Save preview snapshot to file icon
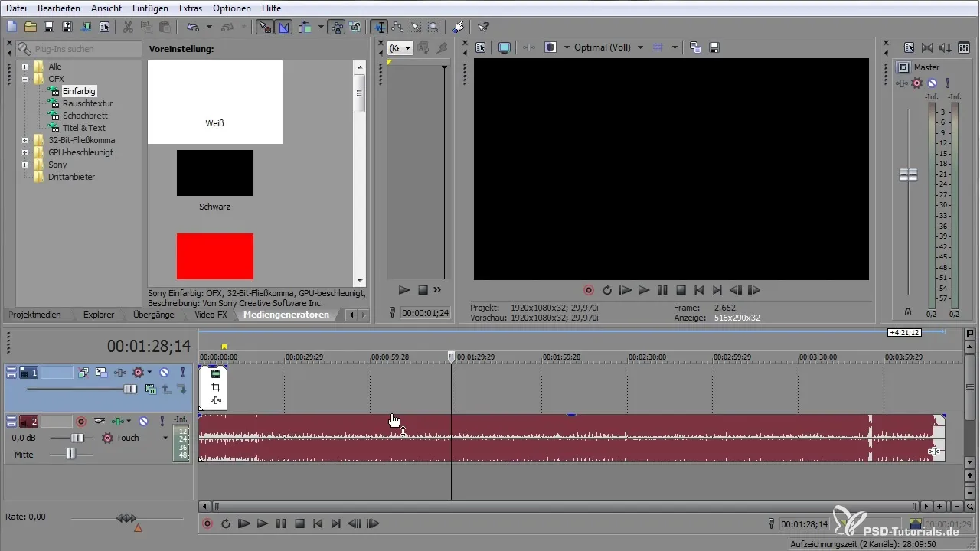This screenshot has width=980, height=551. click(714, 47)
